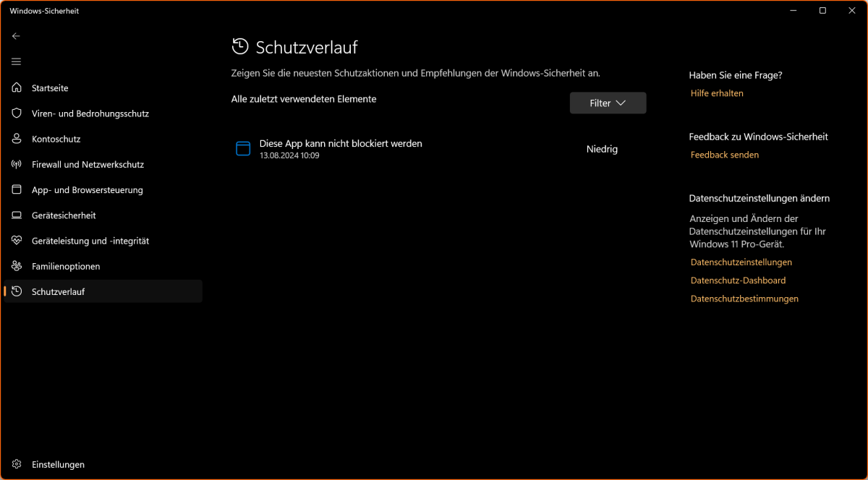Go to Viren- und Bedrohungsschutz

point(103,113)
